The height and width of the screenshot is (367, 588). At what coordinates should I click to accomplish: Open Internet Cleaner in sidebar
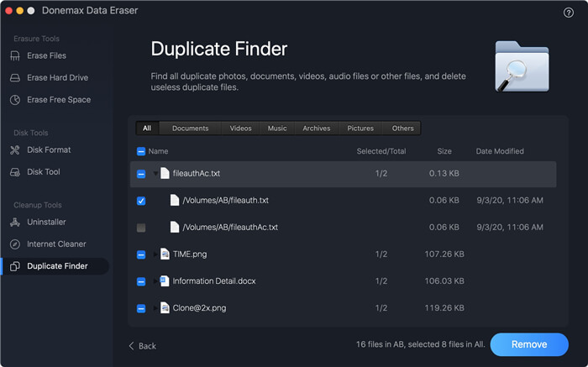point(56,244)
